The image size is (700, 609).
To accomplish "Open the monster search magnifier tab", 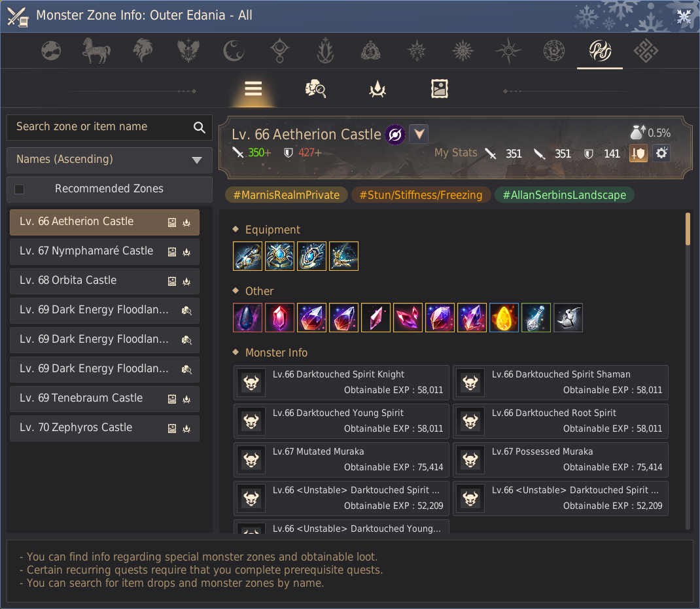I will pos(315,88).
